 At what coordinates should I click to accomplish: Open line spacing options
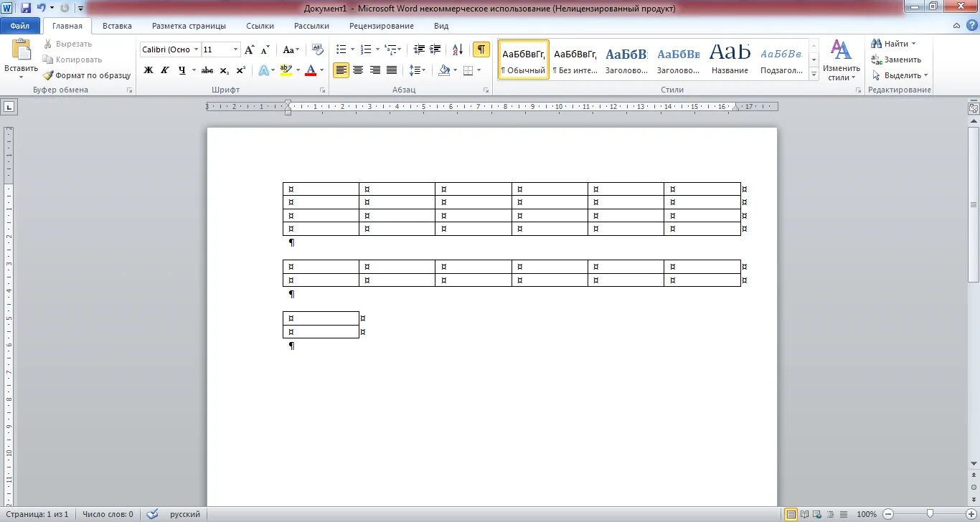click(x=417, y=70)
